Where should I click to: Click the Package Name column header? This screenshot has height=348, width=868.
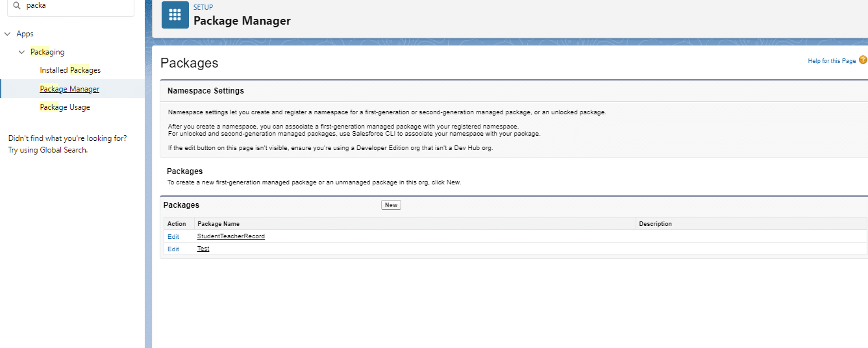(x=218, y=224)
